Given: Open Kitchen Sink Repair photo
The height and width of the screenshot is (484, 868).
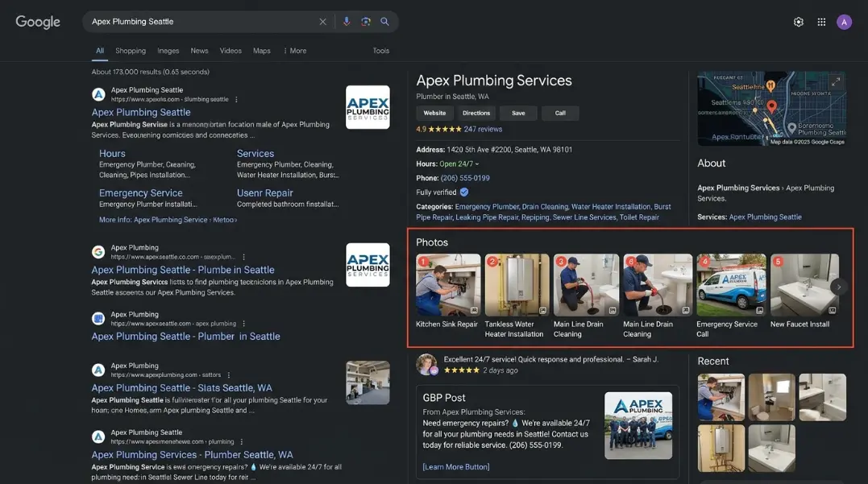Looking at the screenshot, I should click(448, 285).
